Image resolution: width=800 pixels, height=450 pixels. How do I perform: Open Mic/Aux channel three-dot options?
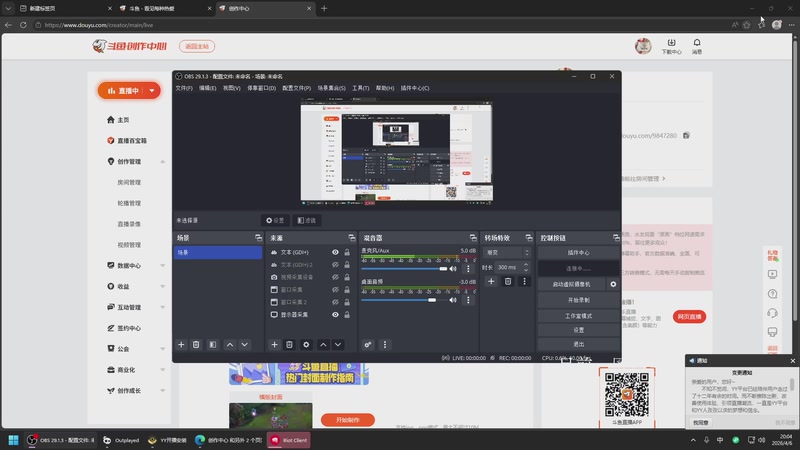tap(468, 268)
